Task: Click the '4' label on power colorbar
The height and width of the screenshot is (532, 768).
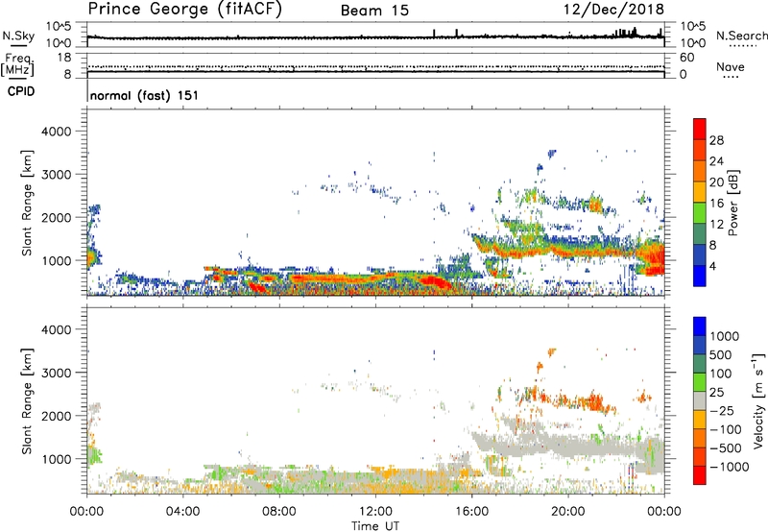Action: (712, 266)
